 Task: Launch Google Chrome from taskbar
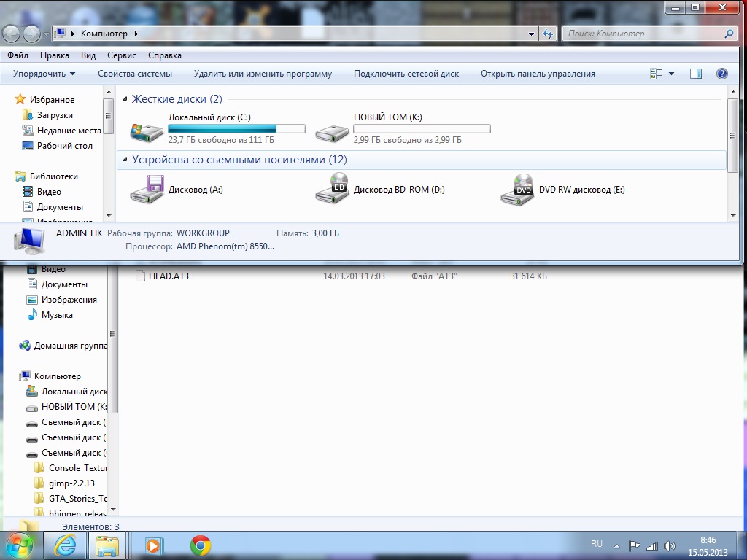201,545
